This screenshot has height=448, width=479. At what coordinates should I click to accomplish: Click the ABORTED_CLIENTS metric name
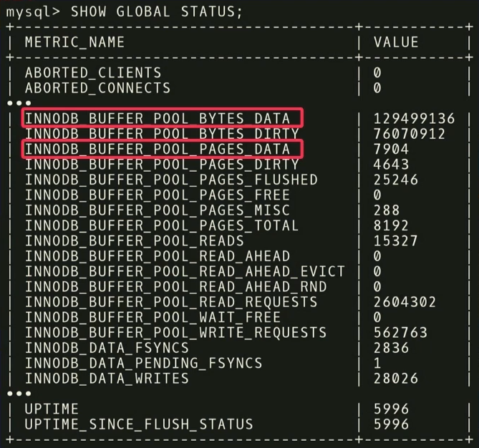[93, 73]
